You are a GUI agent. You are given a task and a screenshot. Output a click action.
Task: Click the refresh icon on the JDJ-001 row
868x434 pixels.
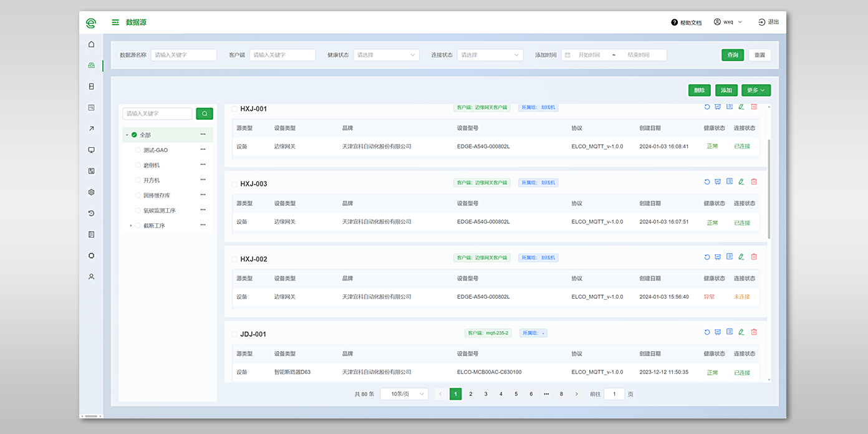(x=707, y=332)
